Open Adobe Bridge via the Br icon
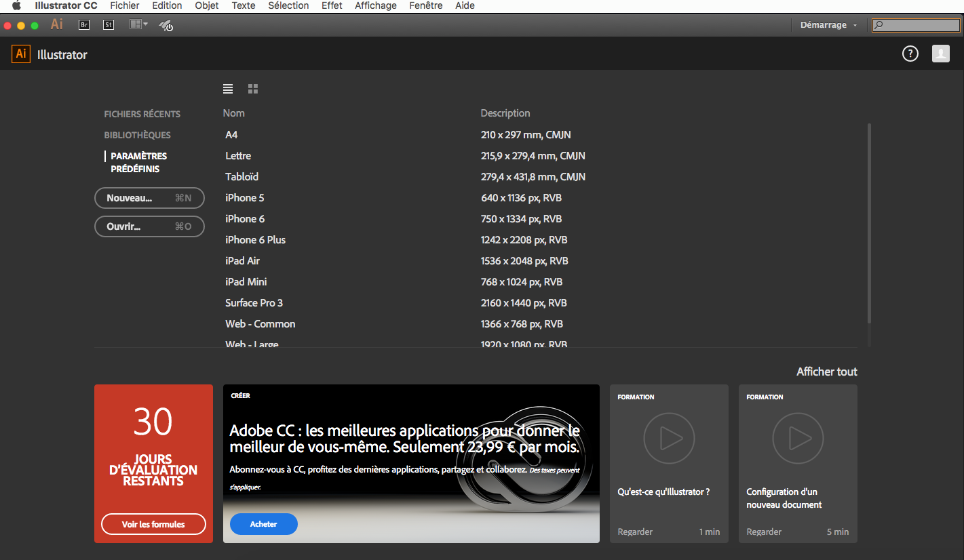The height and width of the screenshot is (560, 964). [84, 25]
